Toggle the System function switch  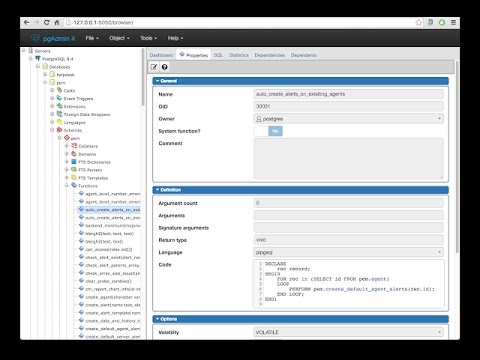point(268,131)
